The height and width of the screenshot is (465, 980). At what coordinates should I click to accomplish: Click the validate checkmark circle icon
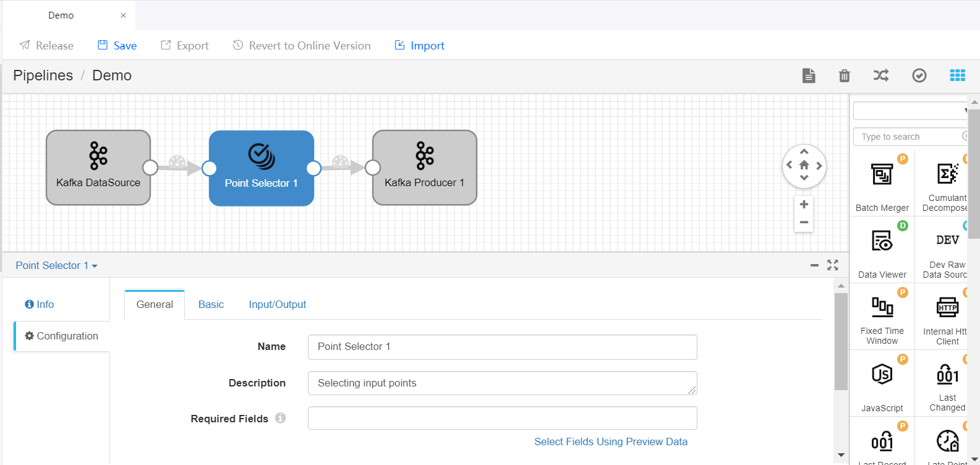919,75
